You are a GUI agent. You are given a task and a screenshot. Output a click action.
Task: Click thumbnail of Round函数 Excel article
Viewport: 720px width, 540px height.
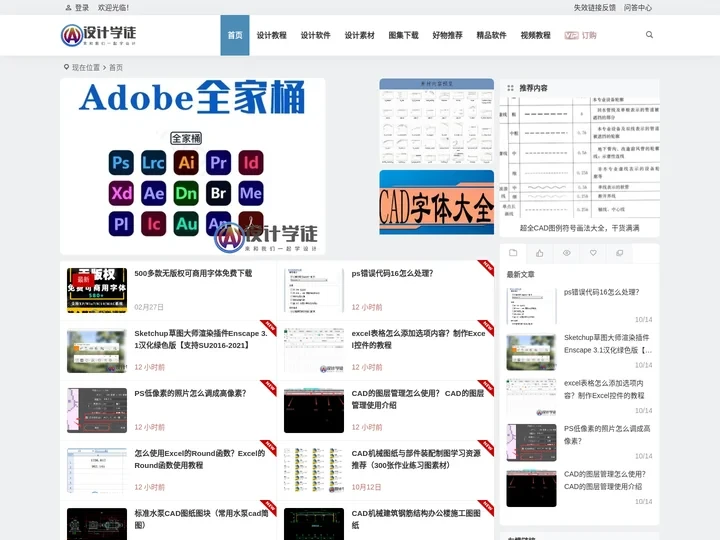[97, 470]
